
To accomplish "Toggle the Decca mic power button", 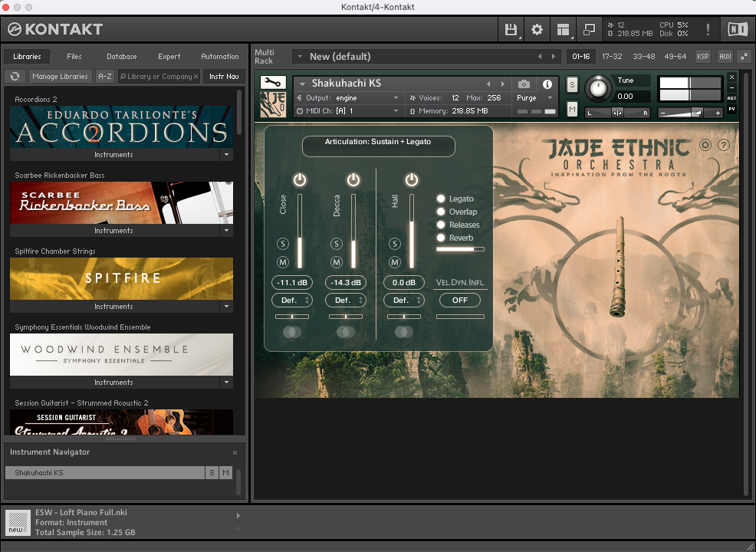I will 353,180.
